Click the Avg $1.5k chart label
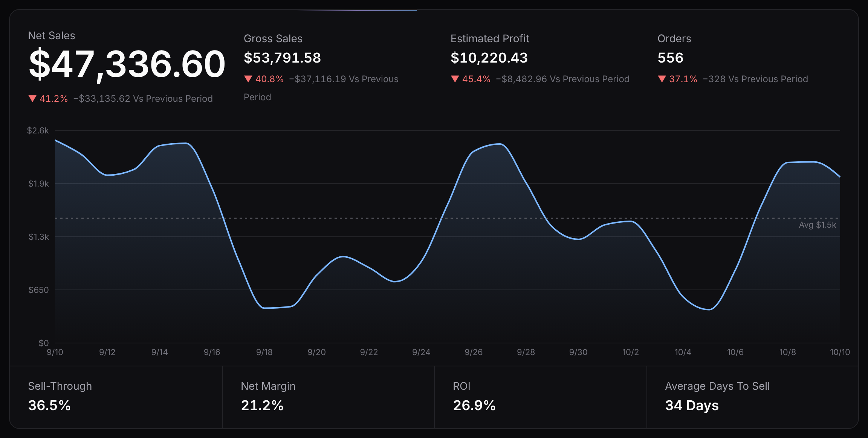This screenshot has height=438, width=868. (x=818, y=225)
